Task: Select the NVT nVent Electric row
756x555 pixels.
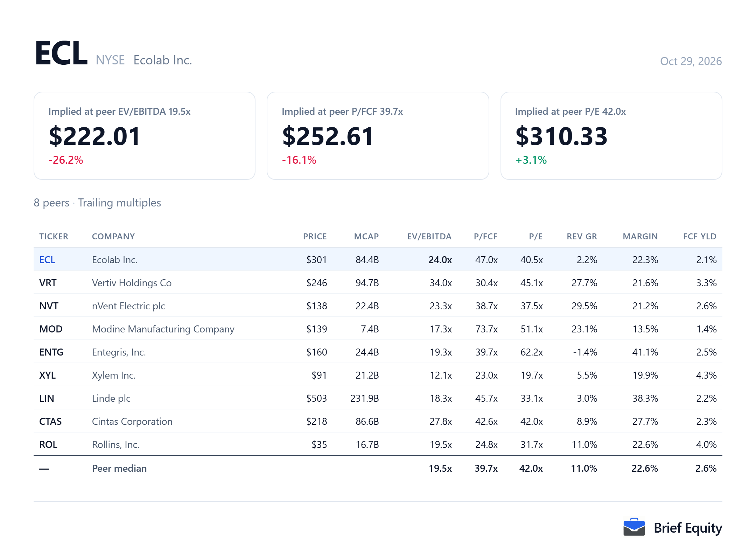Action: coord(378,305)
